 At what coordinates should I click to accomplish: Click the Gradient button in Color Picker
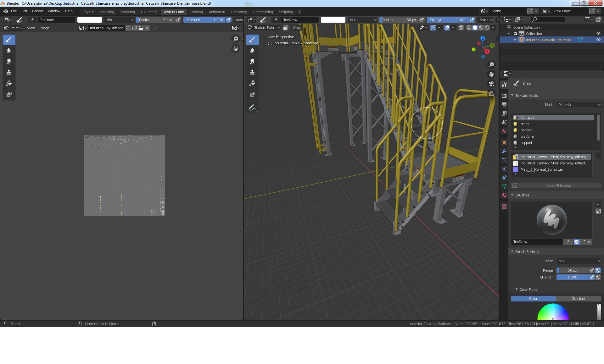(578, 299)
